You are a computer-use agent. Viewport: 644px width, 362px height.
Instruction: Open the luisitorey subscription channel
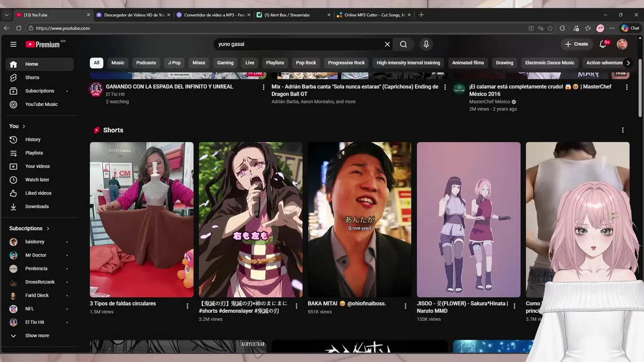tap(39, 242)
